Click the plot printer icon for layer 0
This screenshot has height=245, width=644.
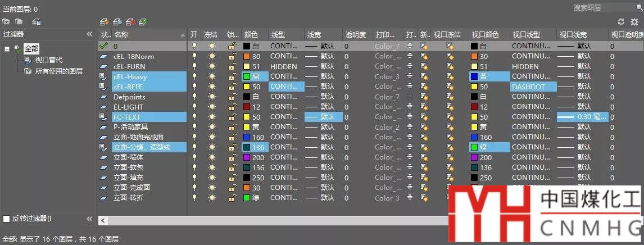[410, 46]
